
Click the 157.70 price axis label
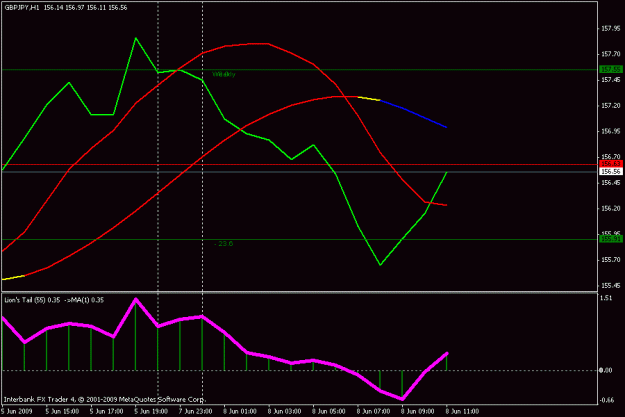pyautogui.click(x=611, y=54)
